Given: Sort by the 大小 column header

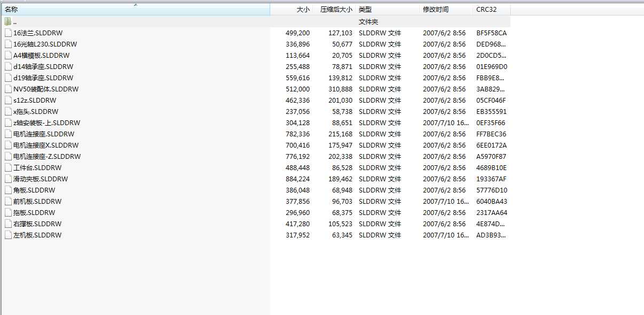Looking at the screenshot, I should pos(291,10).
